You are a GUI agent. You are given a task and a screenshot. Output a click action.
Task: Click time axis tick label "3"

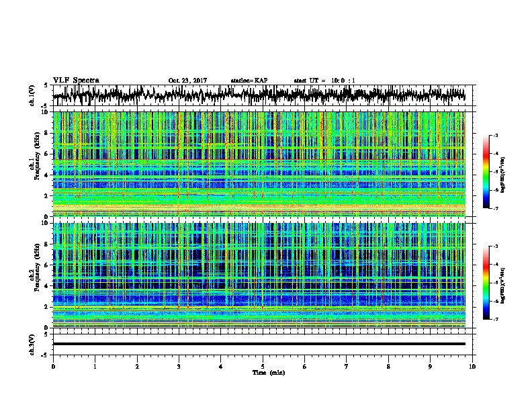tap(179, 367)
